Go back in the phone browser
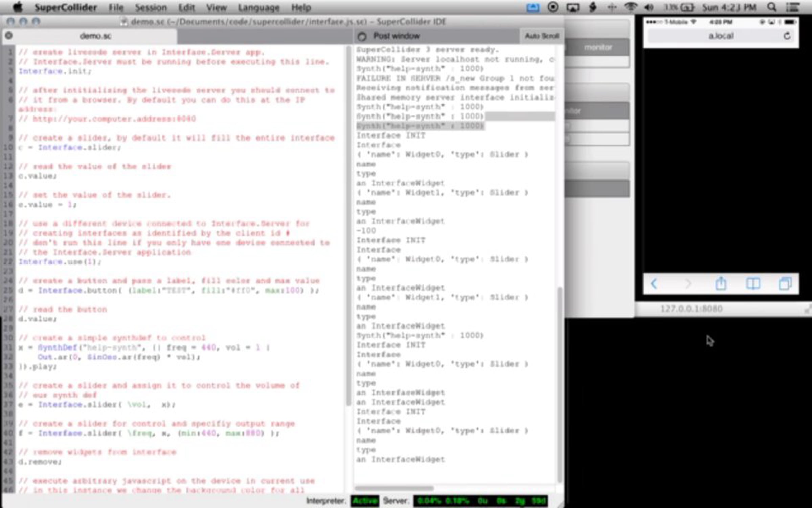The height and width of the screenshot is (508, 812). [x=654, y=284]
